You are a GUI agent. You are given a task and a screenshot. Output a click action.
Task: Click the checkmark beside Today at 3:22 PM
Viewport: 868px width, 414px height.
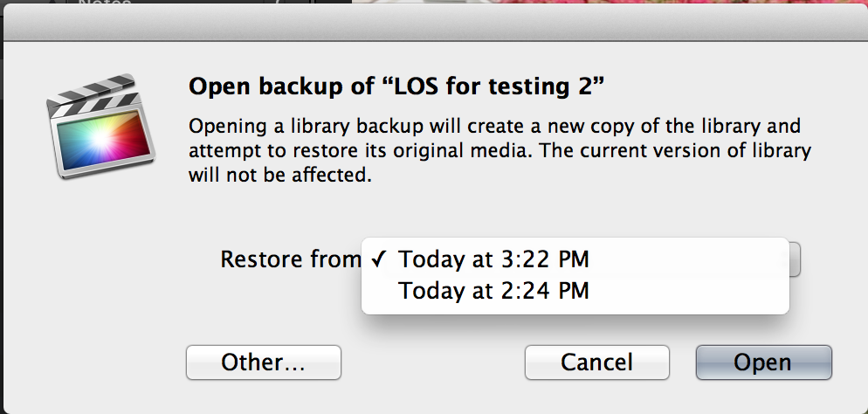pyautogui.click(x=380, y=259)
